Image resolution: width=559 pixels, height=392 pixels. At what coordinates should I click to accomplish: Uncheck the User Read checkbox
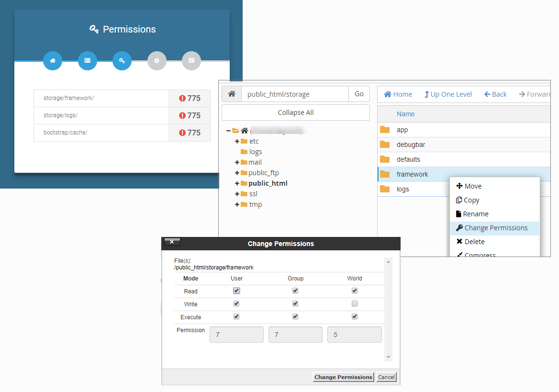pos(236,291)
